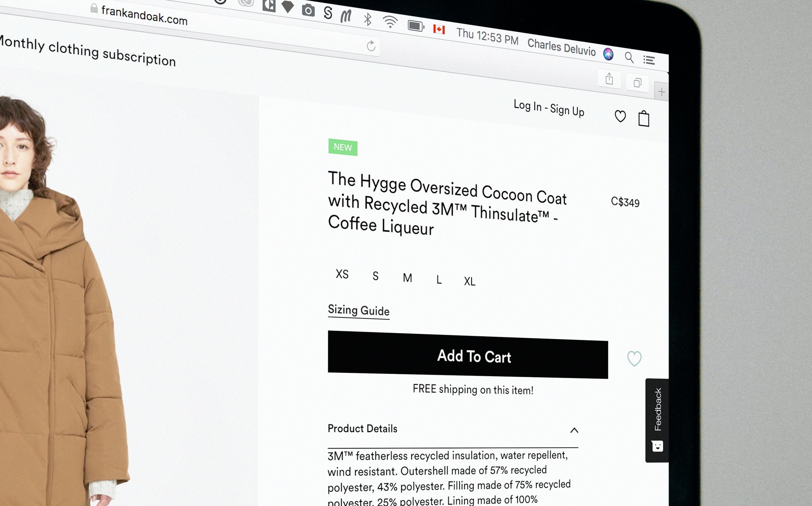
Task: Open the S-shaped menu bar app icon
Action: point(328,13)
